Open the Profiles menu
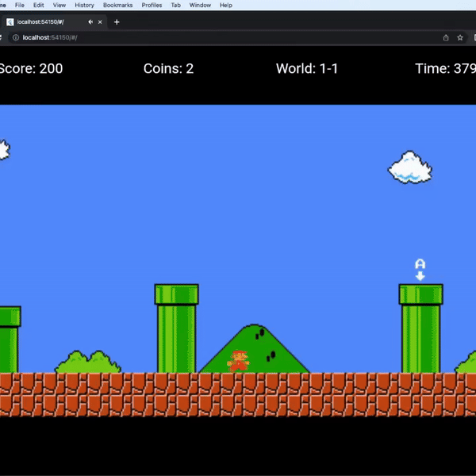 click(152, 5)
